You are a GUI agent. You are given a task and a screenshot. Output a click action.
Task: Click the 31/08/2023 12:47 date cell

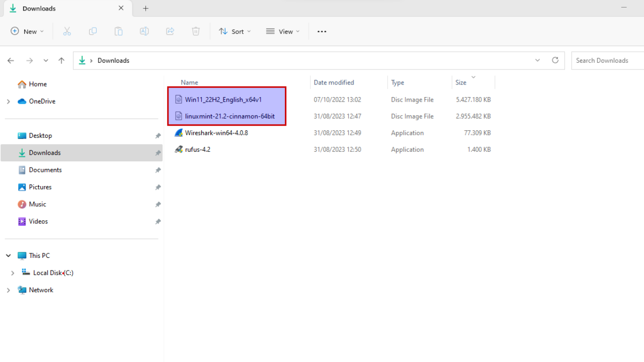338,116
